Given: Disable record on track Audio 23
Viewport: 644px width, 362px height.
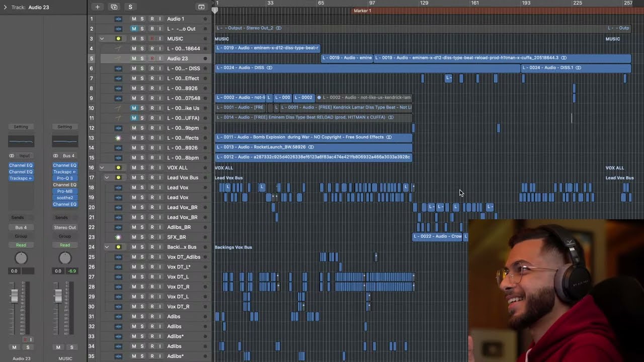Looking at the screenshot, I should coord(152,58).
